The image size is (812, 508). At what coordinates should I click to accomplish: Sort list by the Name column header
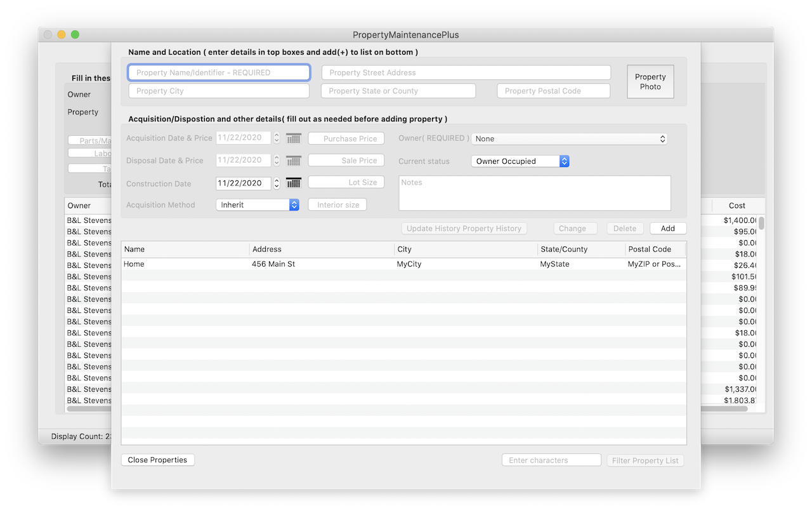[x=184, y=250]
